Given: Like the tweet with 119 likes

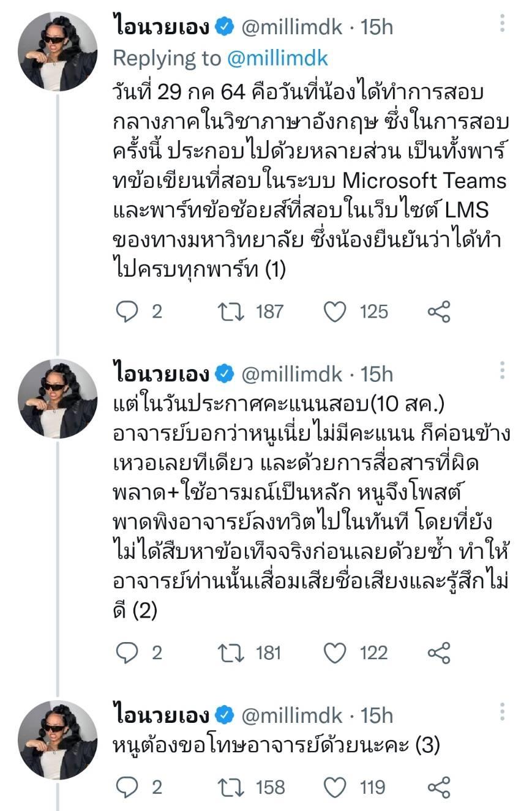Looking at the screenshot, I should [x=335, y=787].
